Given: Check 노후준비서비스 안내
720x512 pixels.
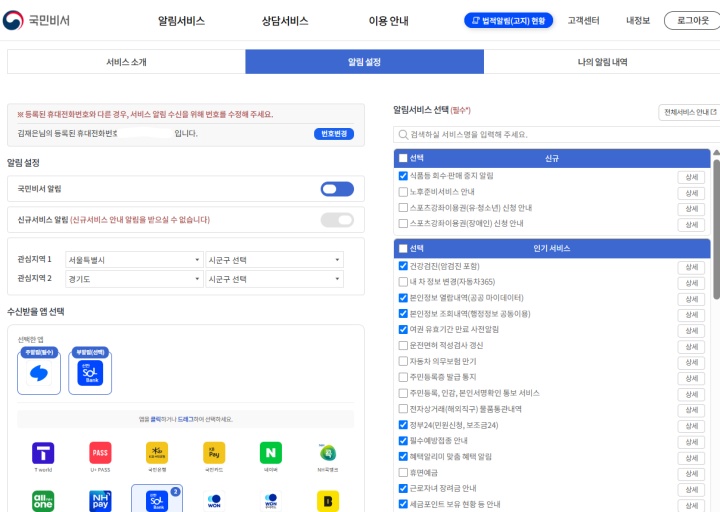Looking at the screenshot, I should (403, 191).
